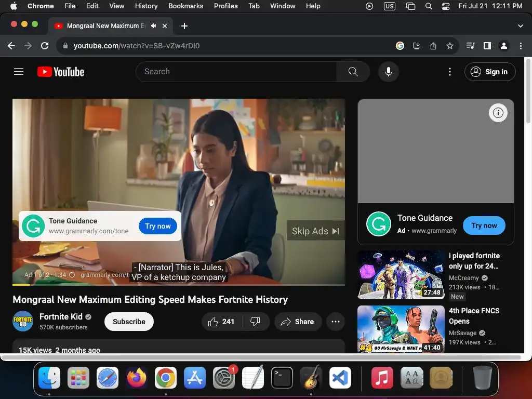This screenshot has width=532, height=399.
Task: Share this page using the share icon
Action: [x=433, y=46]
